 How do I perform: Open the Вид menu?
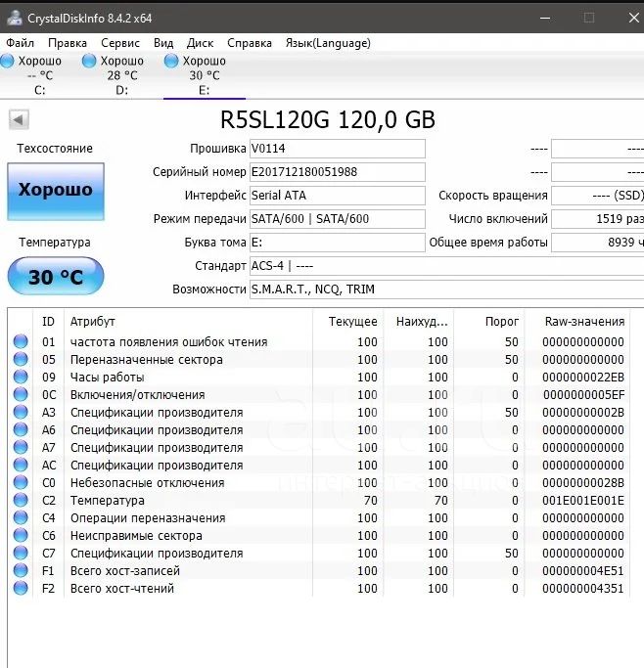click(163, 43)
